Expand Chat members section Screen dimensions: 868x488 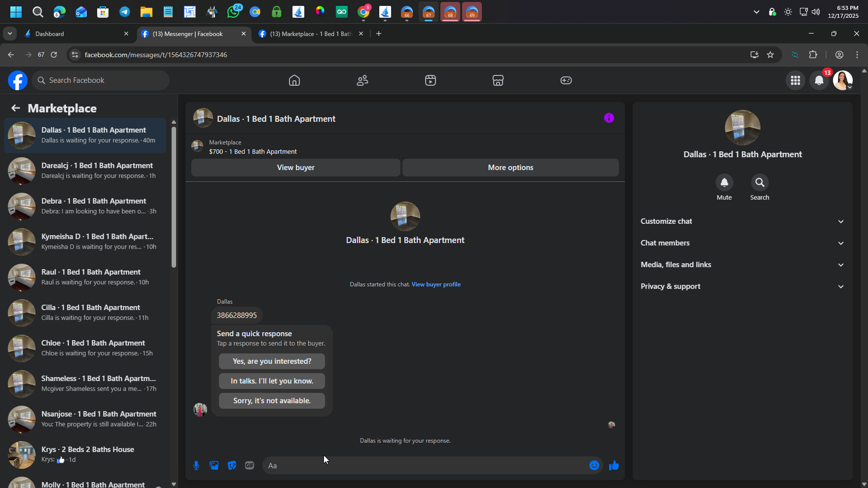pyautogui.click(x=743, y=243)
